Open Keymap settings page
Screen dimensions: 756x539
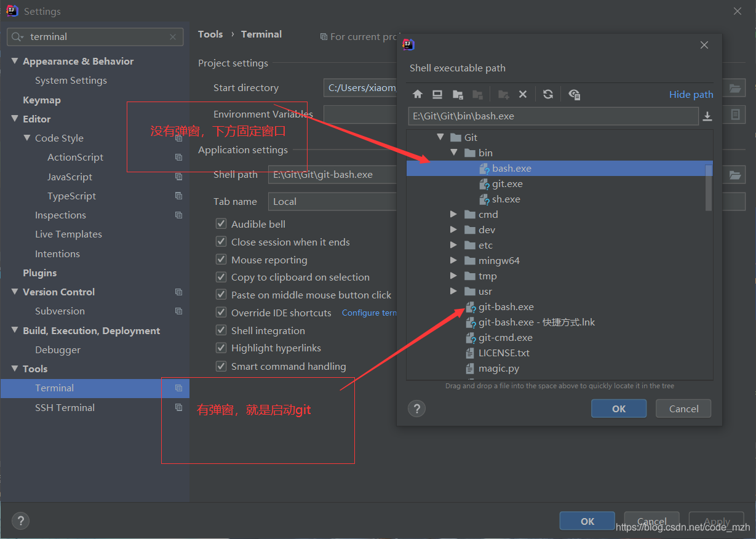pos(42,100)
